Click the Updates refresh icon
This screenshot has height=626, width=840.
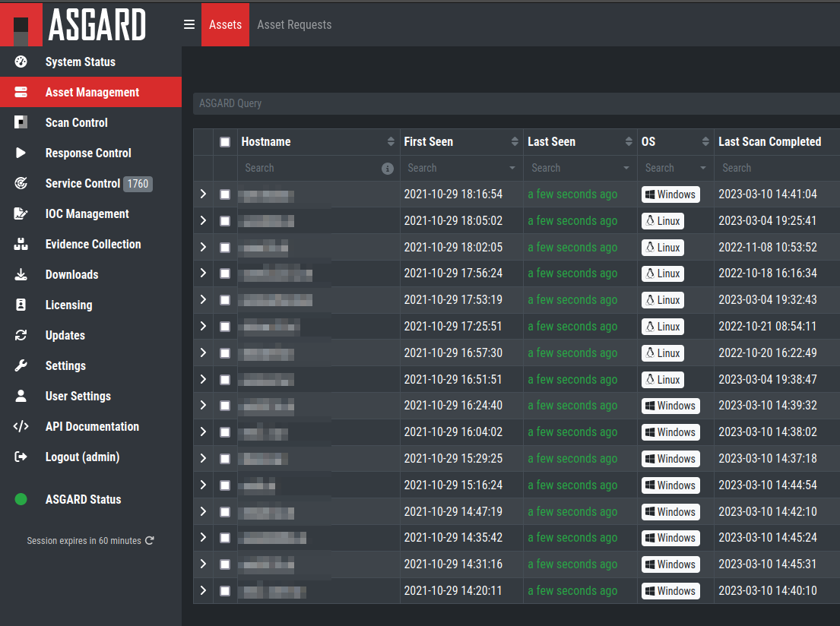pyautogui.click(x=21, y=335)
